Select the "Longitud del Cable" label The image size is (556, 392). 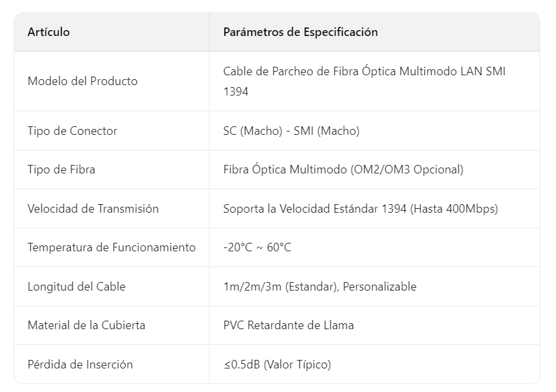click(x=76, y=287)
